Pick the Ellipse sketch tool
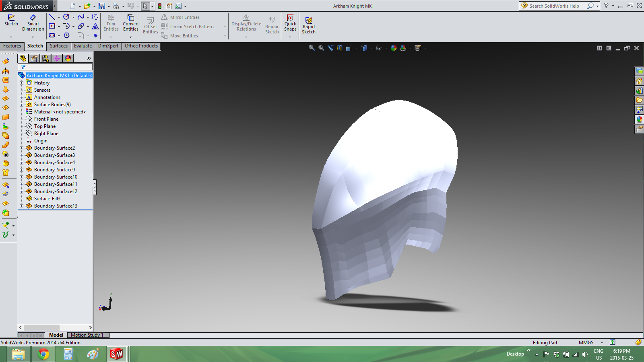Image resolution: width=644 pixels, height=362 pixels. point(81,26)
